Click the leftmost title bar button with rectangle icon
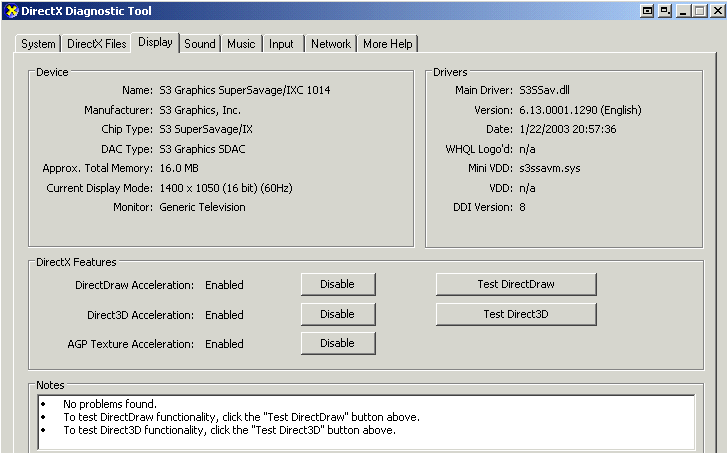Screen dimensions: 727x453 [x=647, y=10]
